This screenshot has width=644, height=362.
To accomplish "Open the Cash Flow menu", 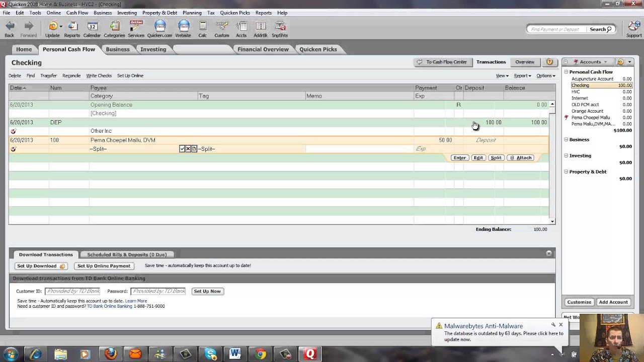I will point(77,13).
